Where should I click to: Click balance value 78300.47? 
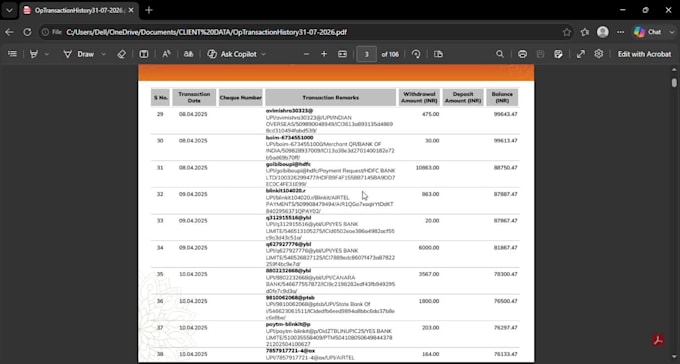506,274
